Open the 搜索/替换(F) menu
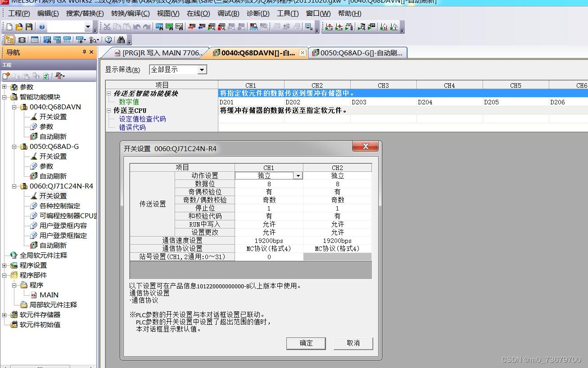This screenshot has width=588, height=368. coord(85,13)
